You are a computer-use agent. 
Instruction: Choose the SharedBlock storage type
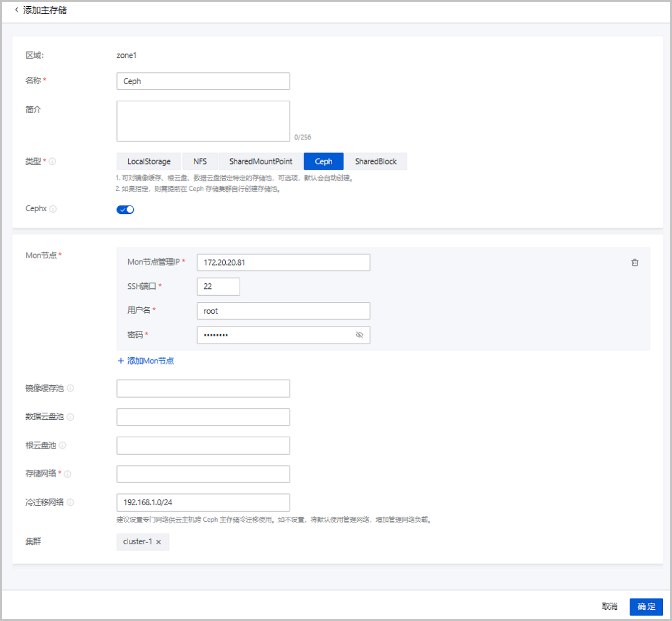pyautogui.click(x=376, y=161)
